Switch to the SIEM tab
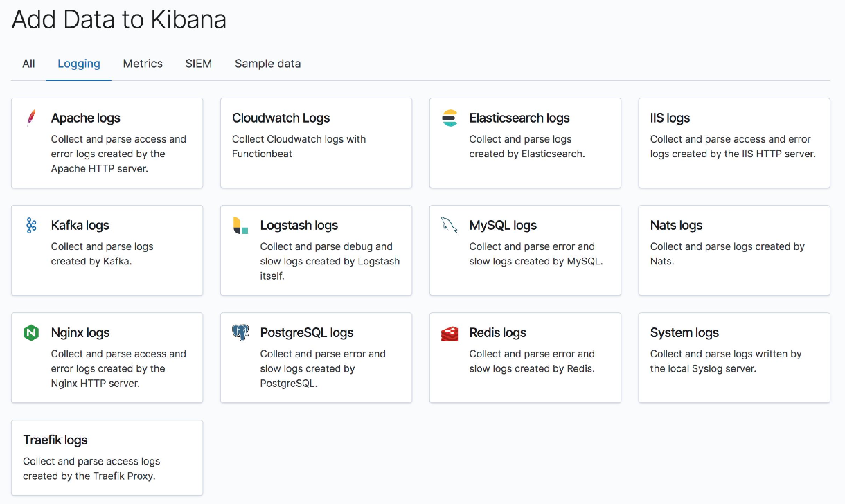This screenshot has height=504, width=845. [199, 64]
